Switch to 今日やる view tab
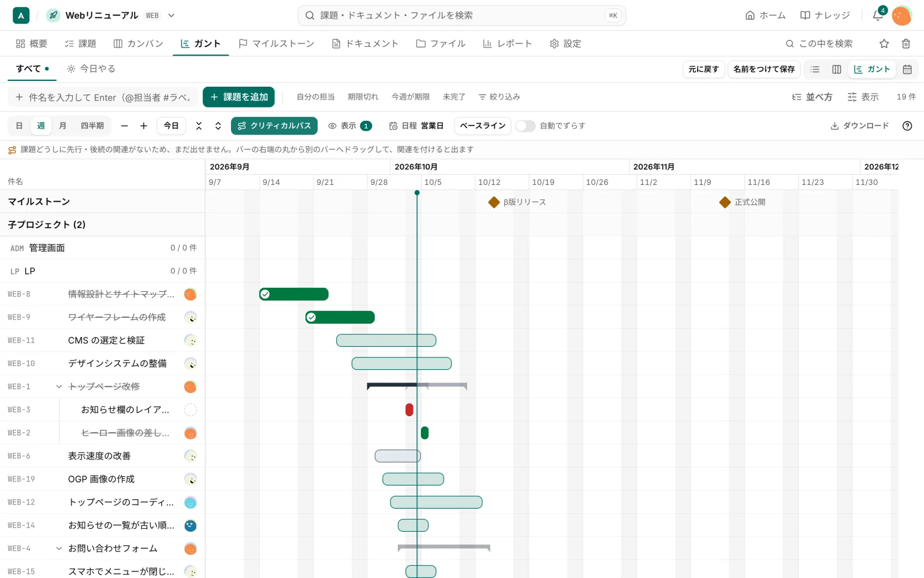Viewport: 924px width, 578px height. coord(91,69)
